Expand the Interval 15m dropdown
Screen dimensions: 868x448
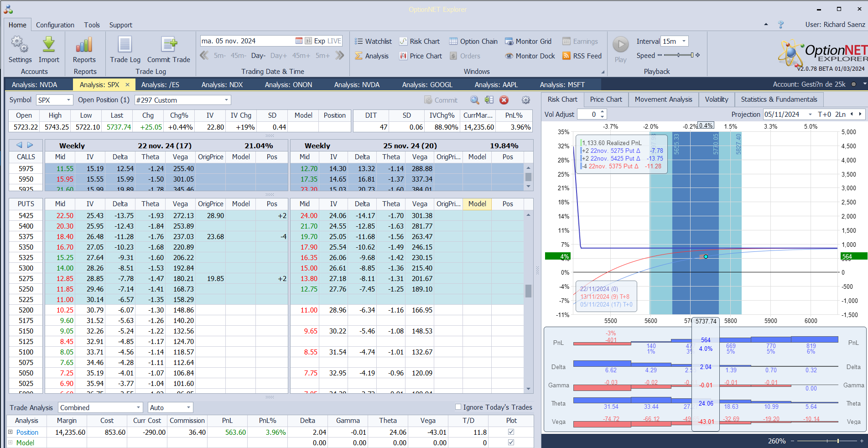pyautogui.click(x=684, y=42)
